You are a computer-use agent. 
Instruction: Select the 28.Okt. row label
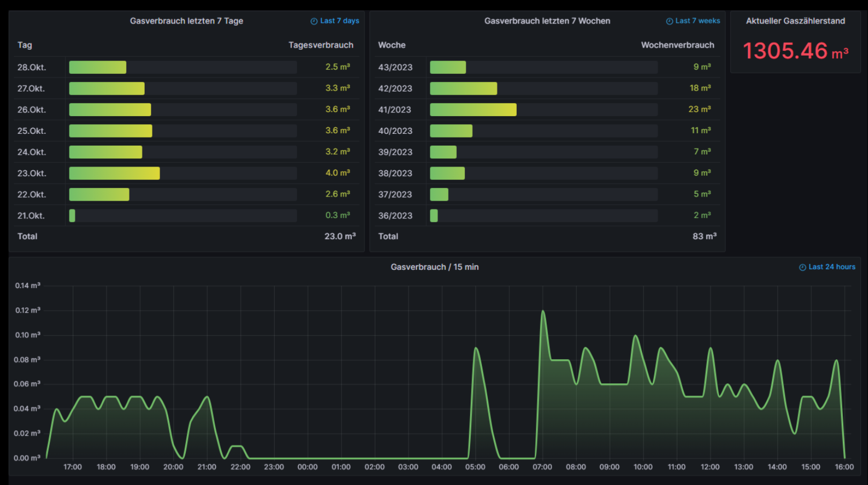pos(32,67)
